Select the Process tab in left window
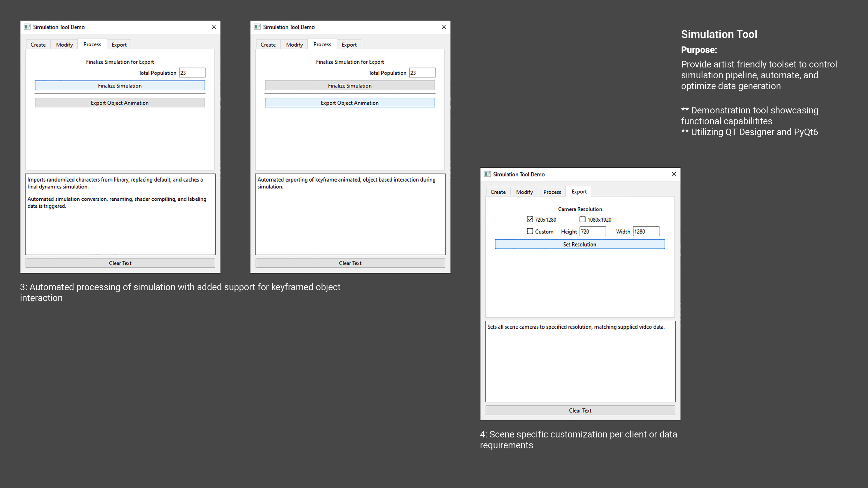This screenshot has height=488, width=868. click(x=92, y=44)
